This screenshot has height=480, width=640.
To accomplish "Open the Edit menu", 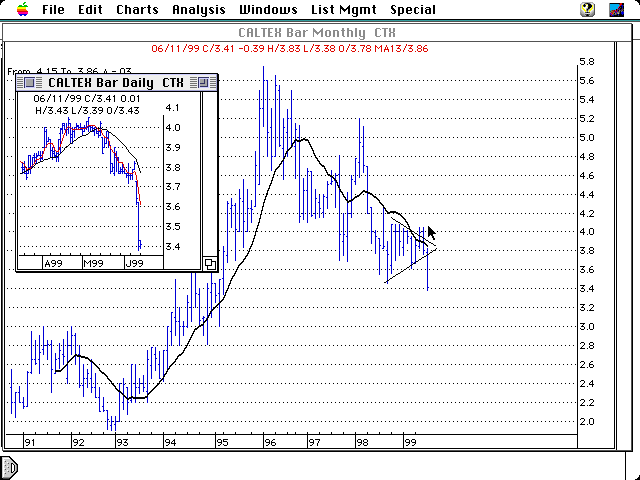I will coord(90,9).
